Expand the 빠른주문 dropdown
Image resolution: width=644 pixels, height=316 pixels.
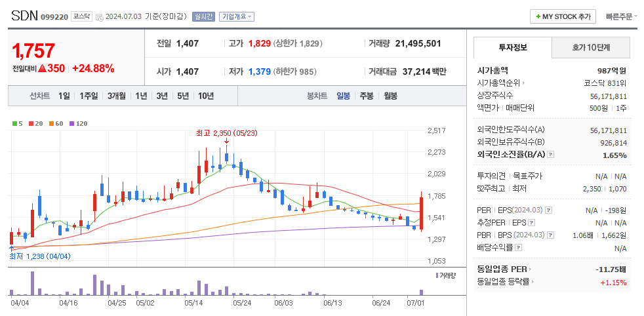(x=621, y=17)
